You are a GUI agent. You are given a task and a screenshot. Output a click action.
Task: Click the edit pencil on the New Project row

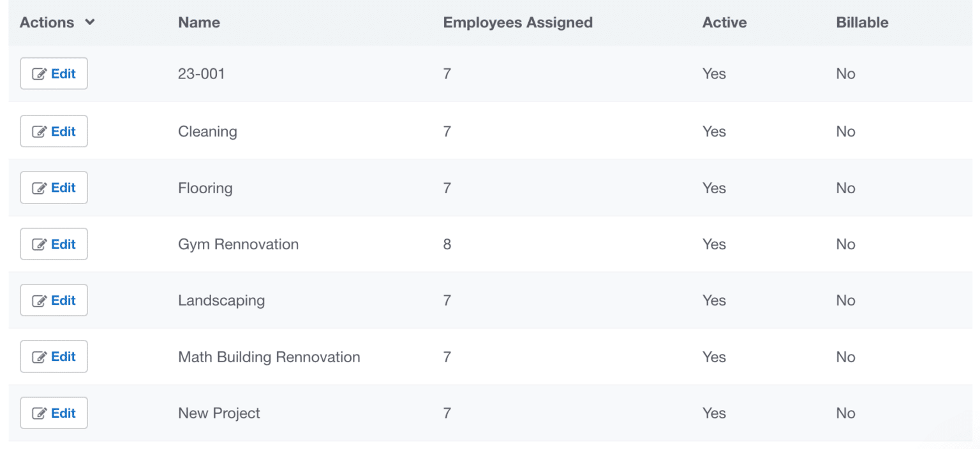point(41,413)
